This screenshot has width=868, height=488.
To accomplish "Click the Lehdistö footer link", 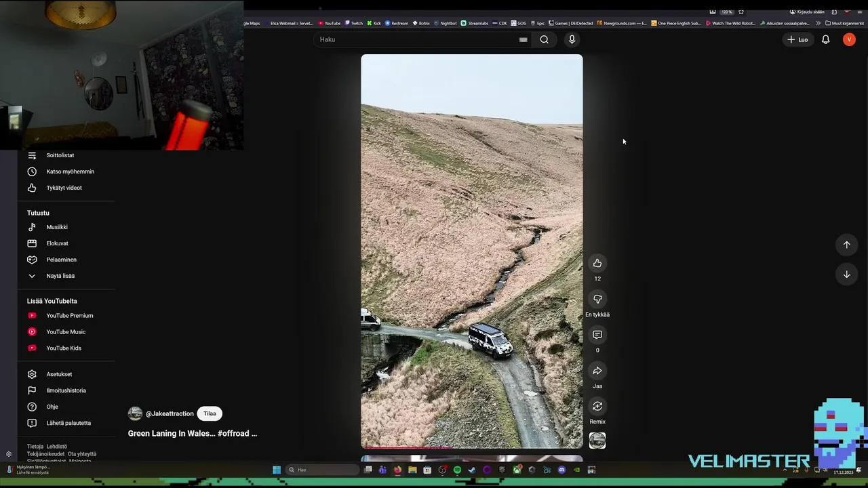I will pyautogui.click(x=57, y=447).
